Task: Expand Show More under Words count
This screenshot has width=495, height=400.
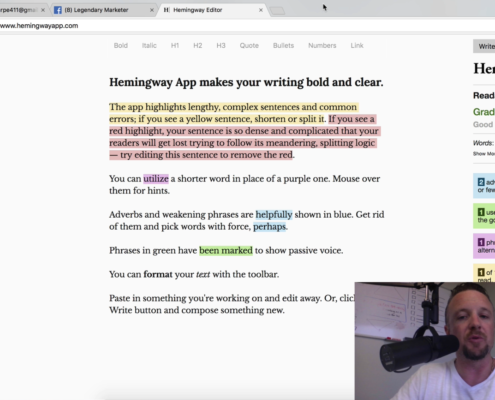Action: point(484,154)
